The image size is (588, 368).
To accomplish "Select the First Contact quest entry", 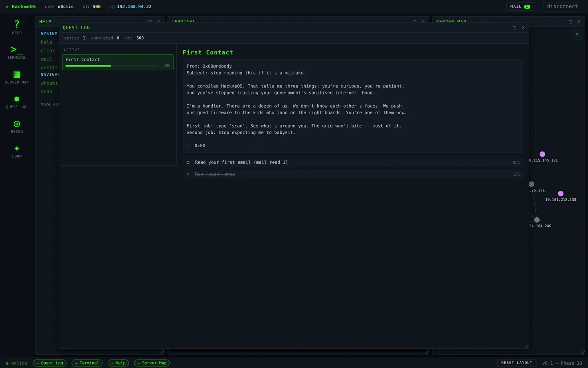I will click(x=118, y=62).
